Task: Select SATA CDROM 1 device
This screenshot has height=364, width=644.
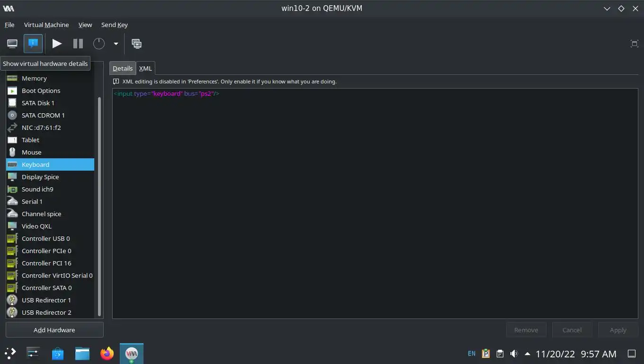Action: click(50, 115)
